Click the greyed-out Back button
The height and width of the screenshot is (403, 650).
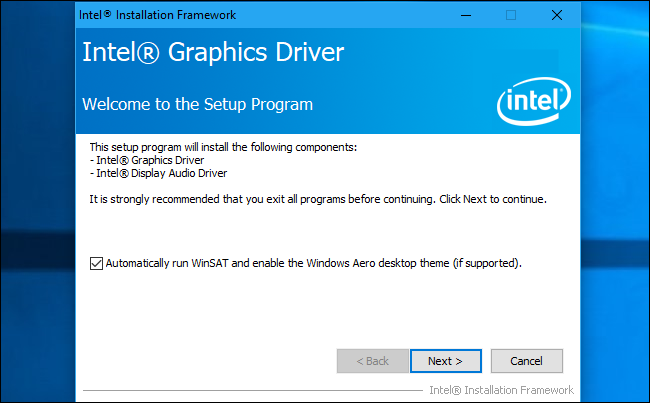click(370, 360)
